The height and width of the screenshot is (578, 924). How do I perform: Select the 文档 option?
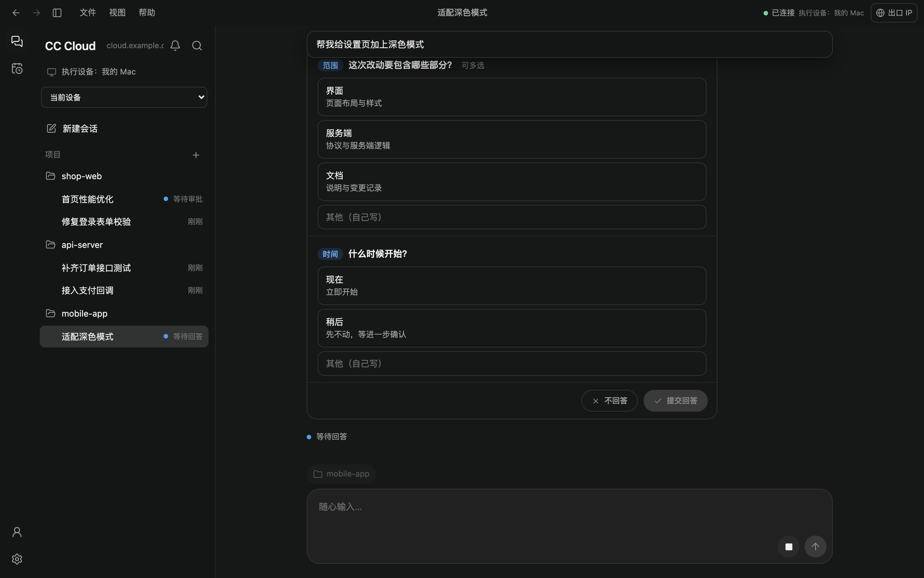(512, 182)
